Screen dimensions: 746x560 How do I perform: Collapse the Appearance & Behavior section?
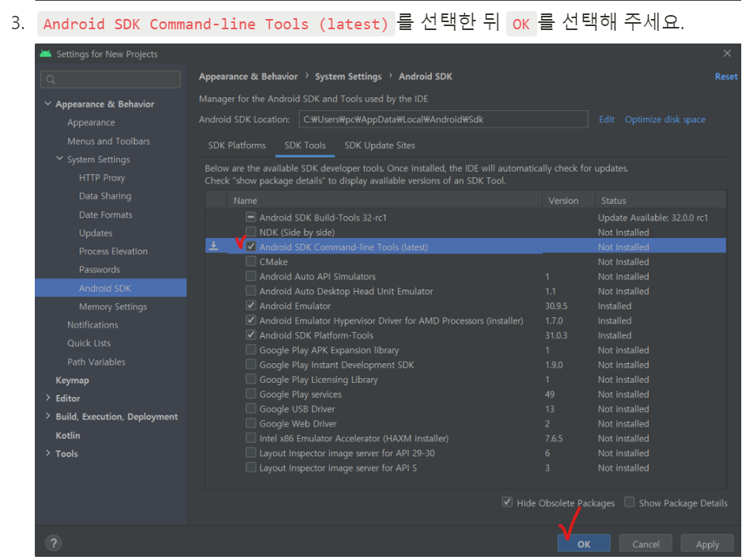tap(47, 104)
